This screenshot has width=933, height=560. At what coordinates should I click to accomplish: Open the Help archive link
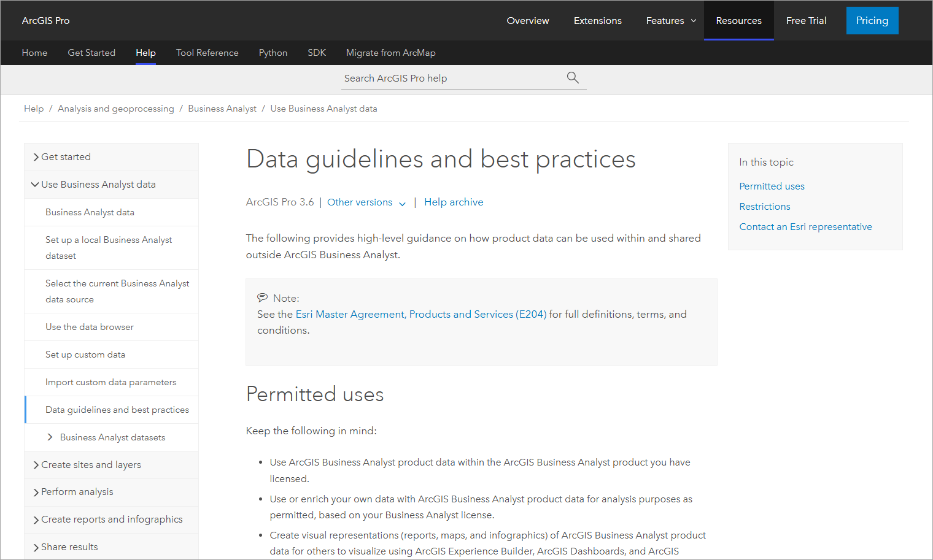tap(454, 202)
